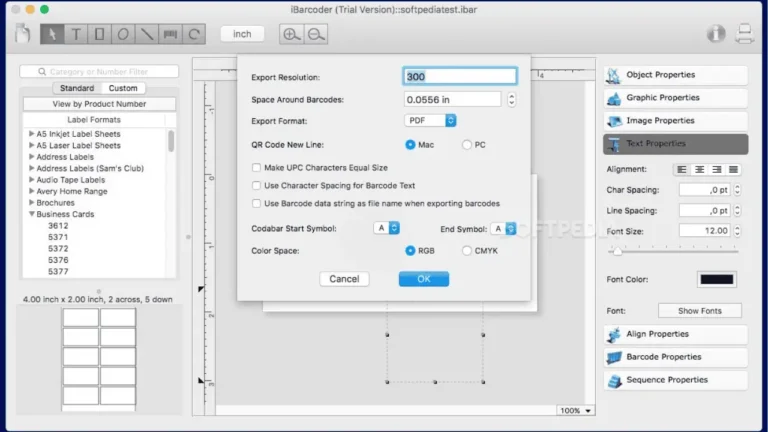Click the Category or Number Filter field
This screenshot has height=432, width=768.
click(x=99, y=72)
